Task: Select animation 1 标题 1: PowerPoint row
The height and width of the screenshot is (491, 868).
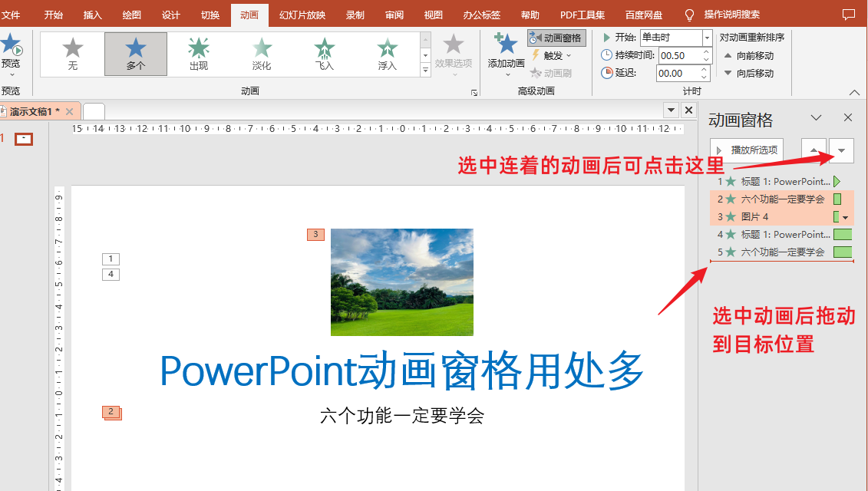Action: (781, 181)
